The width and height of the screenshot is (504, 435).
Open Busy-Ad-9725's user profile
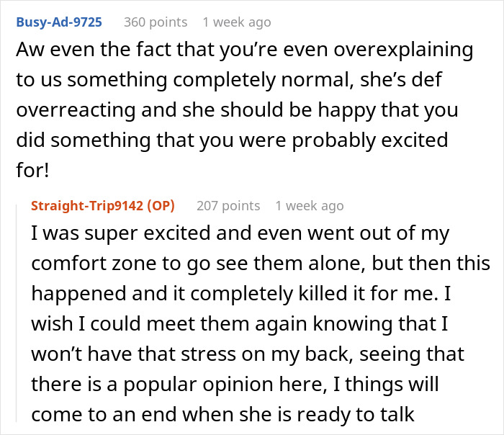pyautogui.click(x=58, y=22)
